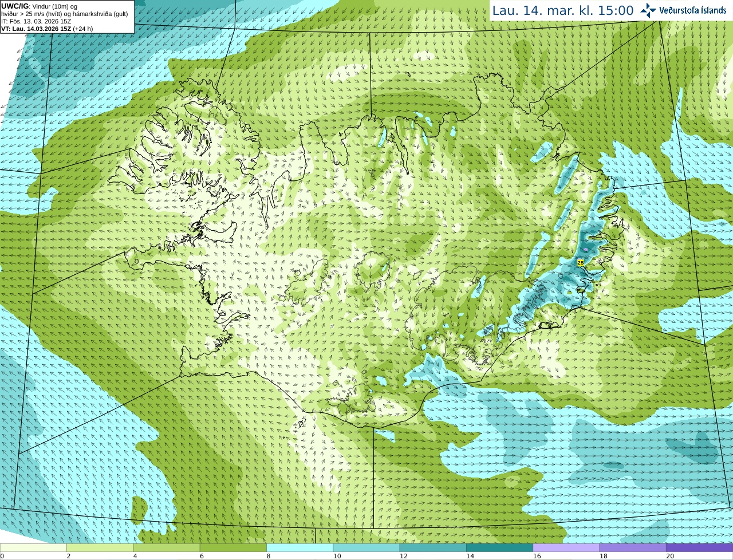The image size is (733, 560).
Task: Click the legend scale label 2
Action: (x=68, y=556)
